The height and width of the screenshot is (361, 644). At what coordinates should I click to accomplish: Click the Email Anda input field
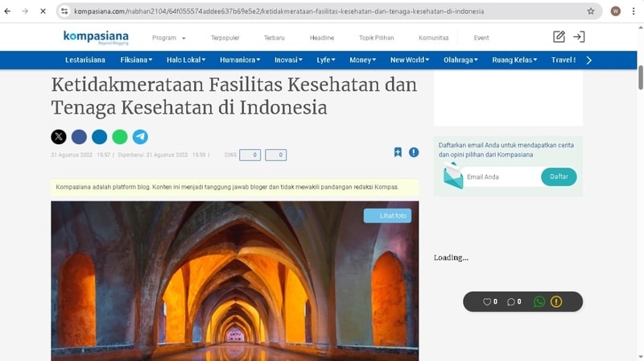click(x=501, y=176)
